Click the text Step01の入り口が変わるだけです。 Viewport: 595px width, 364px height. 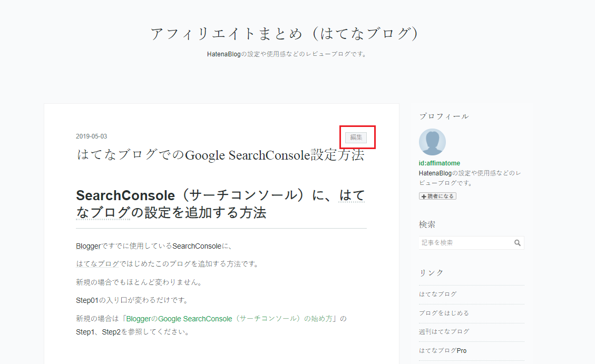132,300
